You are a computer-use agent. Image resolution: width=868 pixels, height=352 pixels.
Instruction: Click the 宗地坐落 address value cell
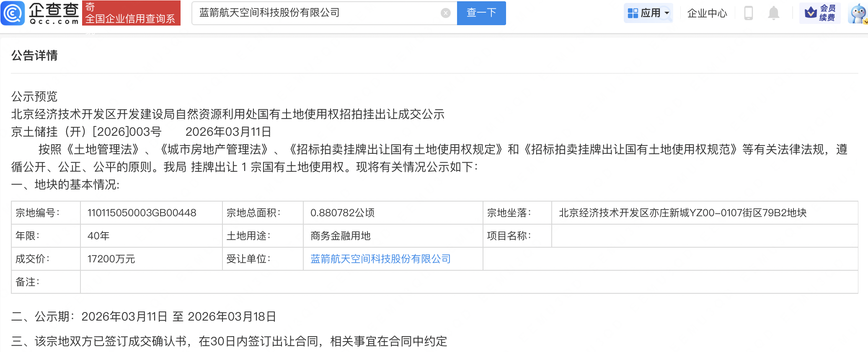pos(682,213)
